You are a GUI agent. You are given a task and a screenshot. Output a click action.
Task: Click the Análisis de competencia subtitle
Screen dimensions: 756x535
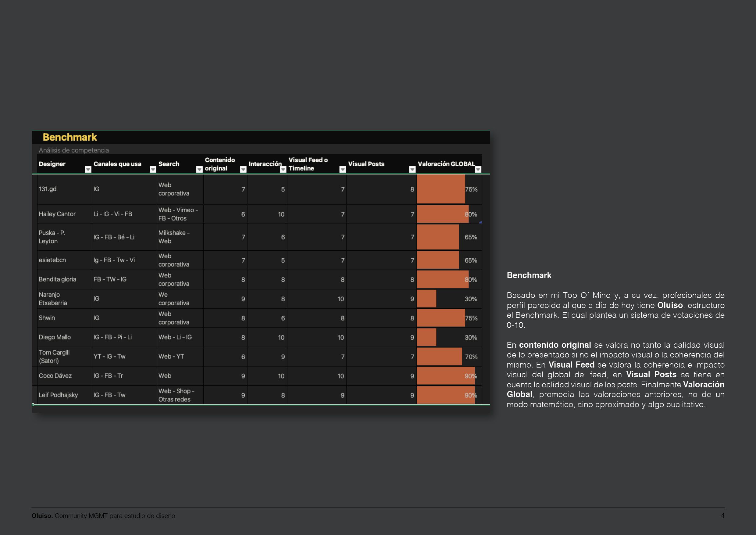click(74, 150)
